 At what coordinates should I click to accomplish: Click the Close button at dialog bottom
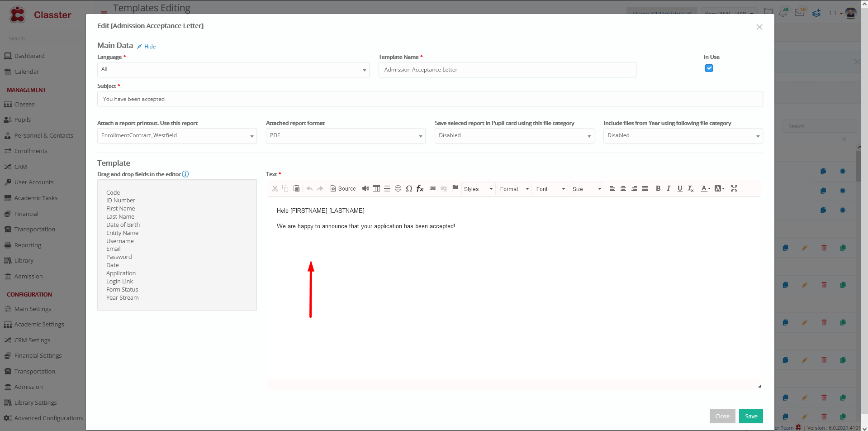pos(722,416)
